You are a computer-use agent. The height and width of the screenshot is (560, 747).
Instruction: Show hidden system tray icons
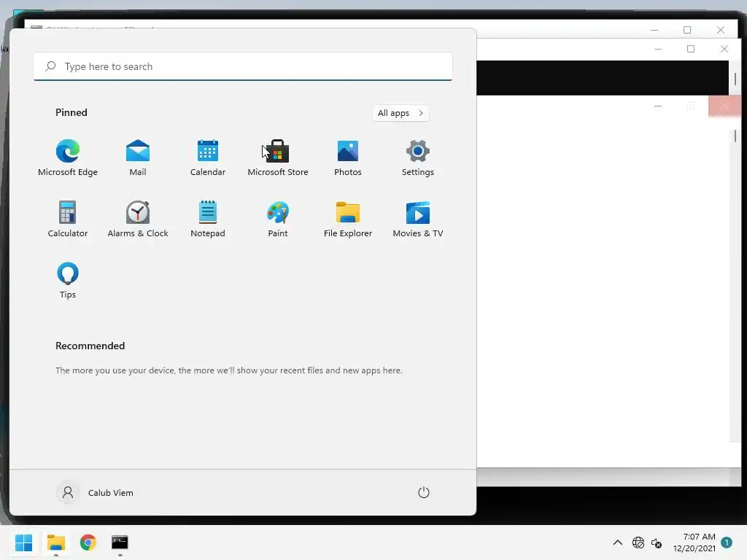coord(617,542)
